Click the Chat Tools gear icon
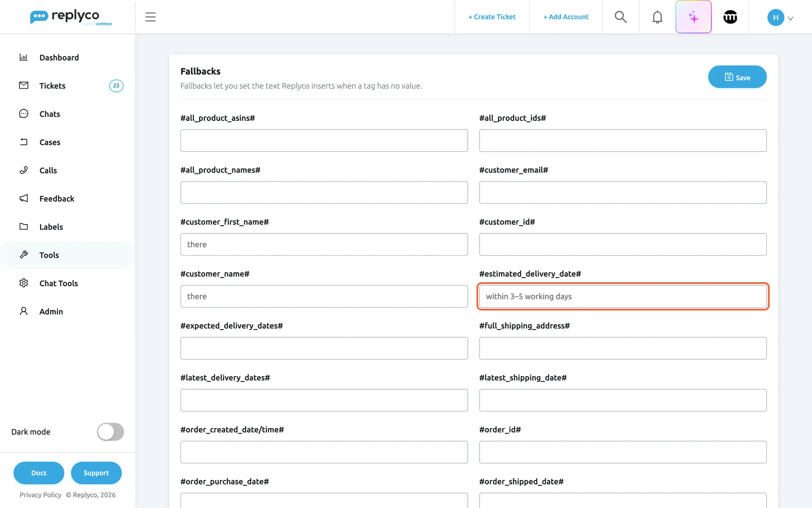 [x=23, y=283]
